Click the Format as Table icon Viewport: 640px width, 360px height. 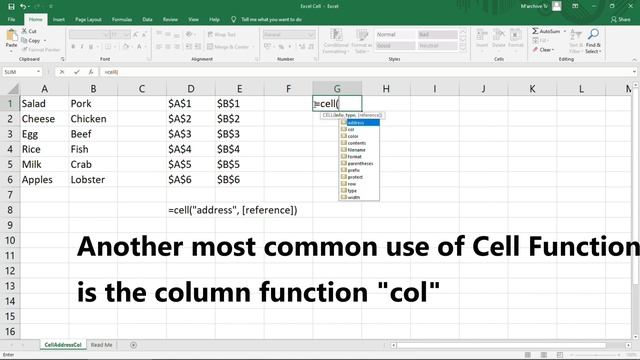point(361,35)
